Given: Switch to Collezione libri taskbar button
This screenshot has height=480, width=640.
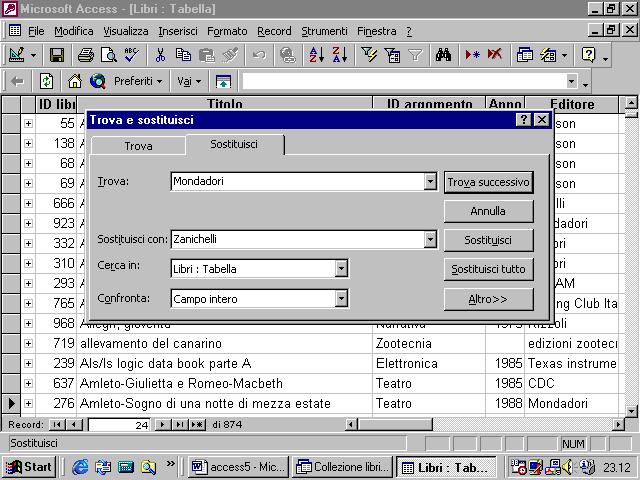Looking at the screenshot, I should [x=342, y=467].
